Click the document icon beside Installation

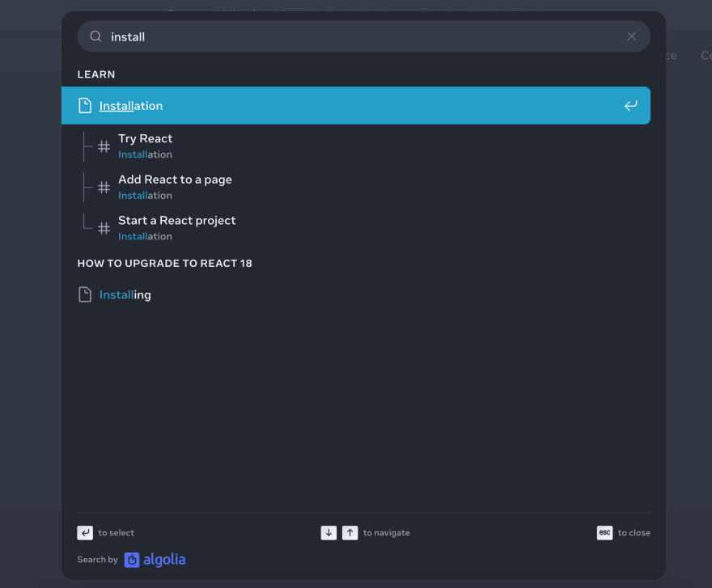tap(85, 105)
